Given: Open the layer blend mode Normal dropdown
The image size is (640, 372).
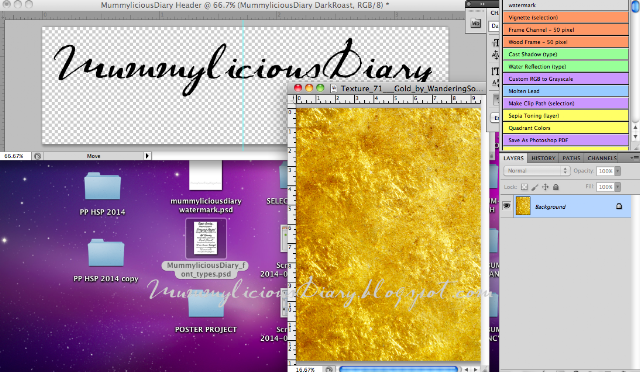Looking at the screenshot, I should click(x=536, y=171).
